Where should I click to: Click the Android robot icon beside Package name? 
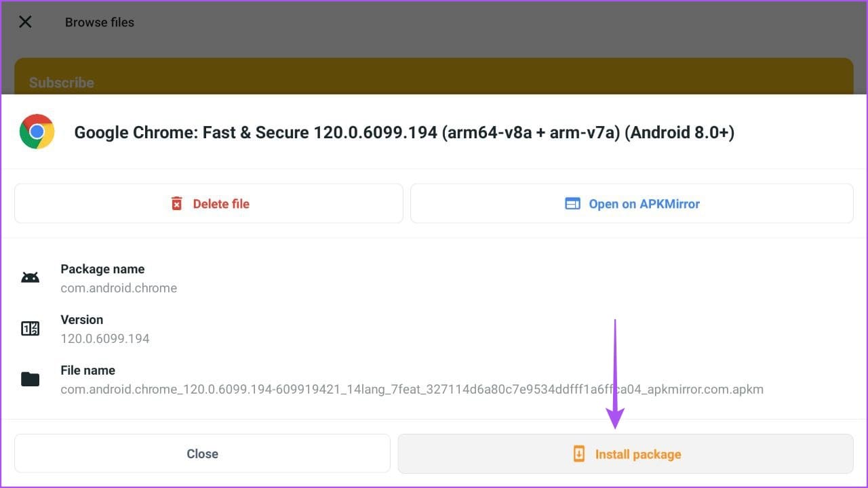[x=30, y=278]
